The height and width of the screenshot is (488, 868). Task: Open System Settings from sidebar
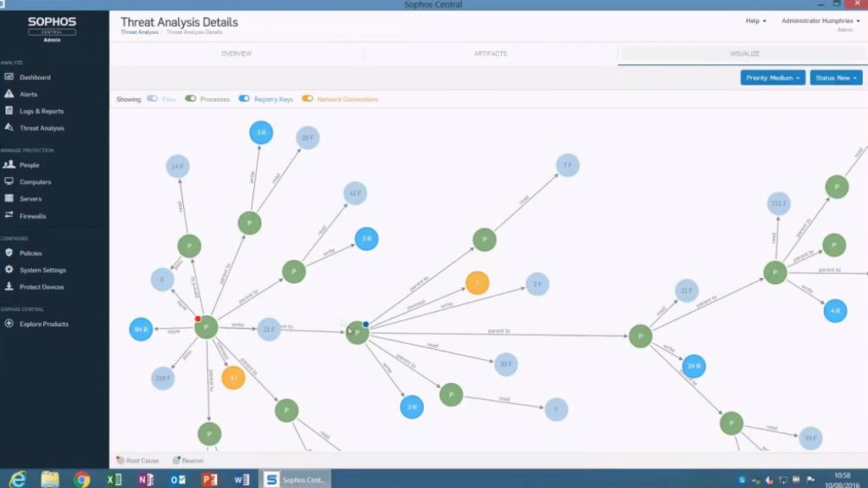42,269
